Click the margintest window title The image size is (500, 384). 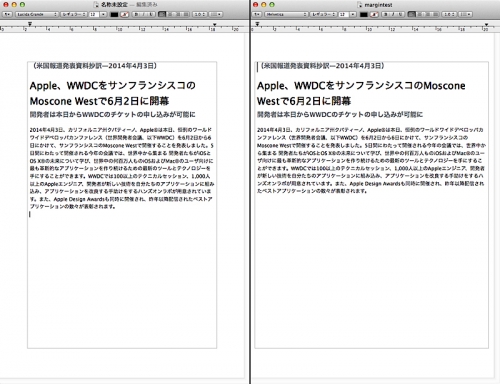[x=378, y=5]
